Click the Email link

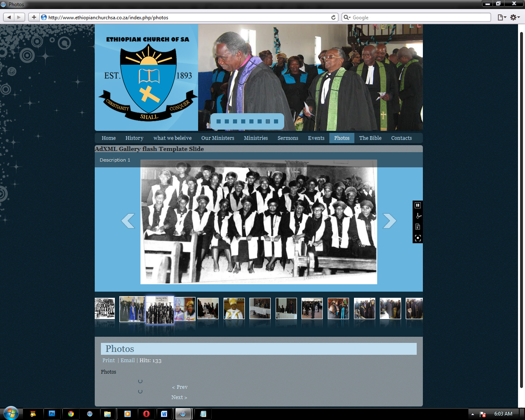[128, 361]
